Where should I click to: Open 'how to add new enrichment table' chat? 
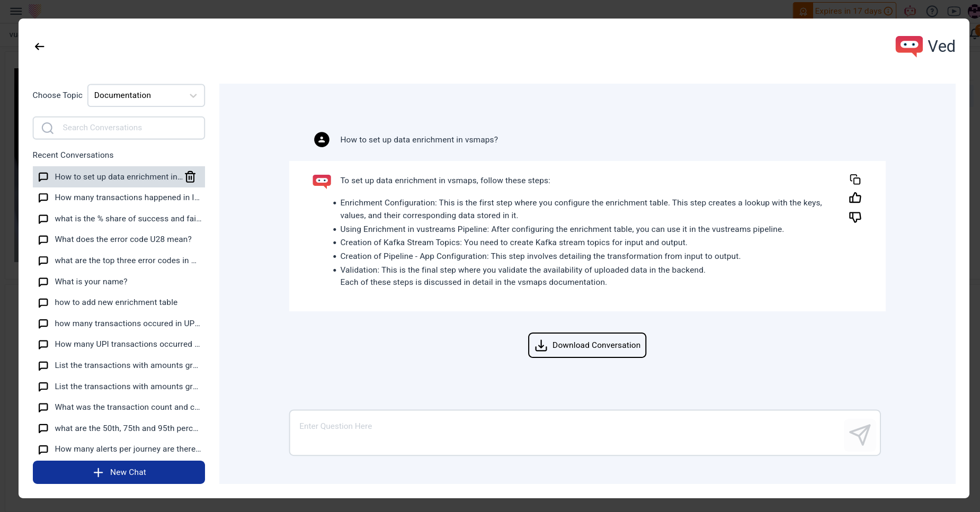(116, 302)
